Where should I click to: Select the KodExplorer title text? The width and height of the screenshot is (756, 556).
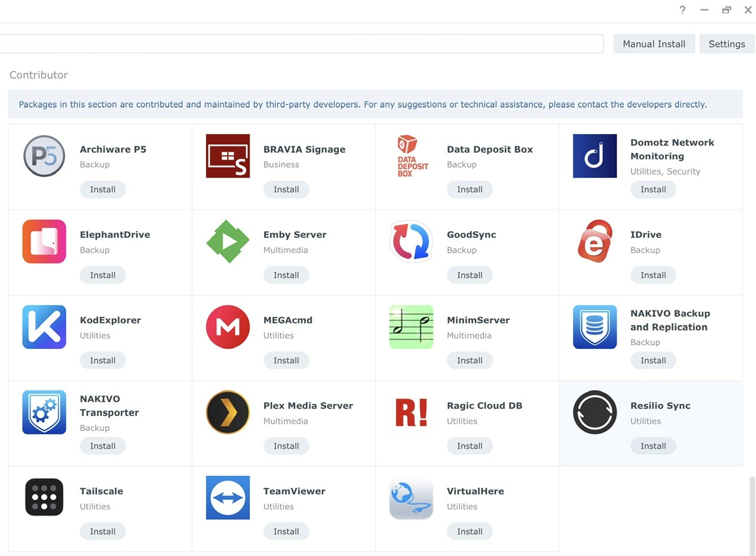click(x=110, y=320)
